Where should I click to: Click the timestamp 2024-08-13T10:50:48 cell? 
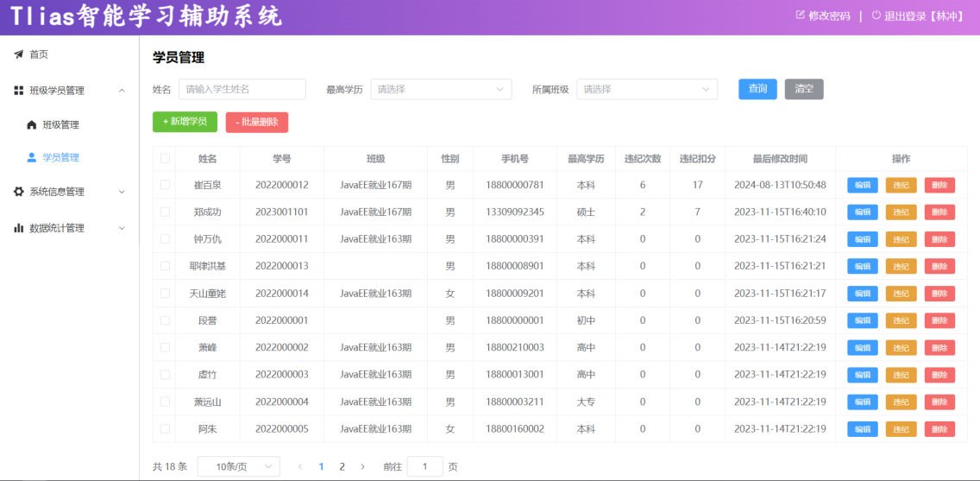tap(780, 185)
